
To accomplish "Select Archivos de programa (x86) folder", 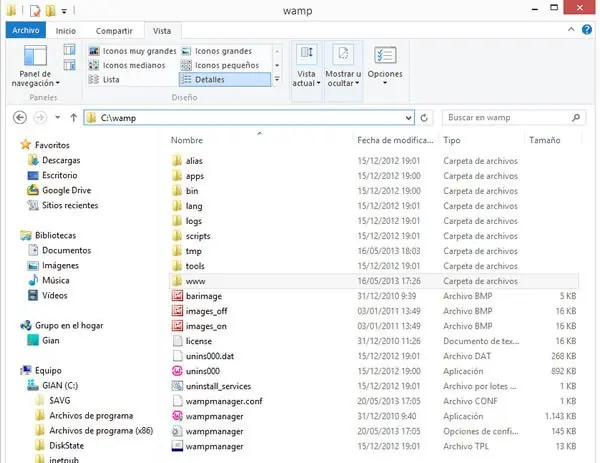I will coord(94,431).
